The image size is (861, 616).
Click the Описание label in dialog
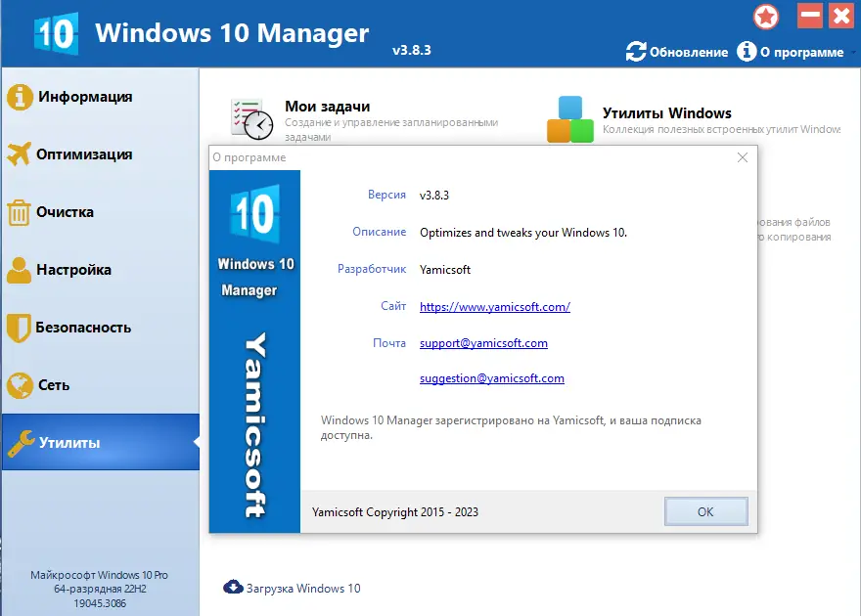pos(379,232)
